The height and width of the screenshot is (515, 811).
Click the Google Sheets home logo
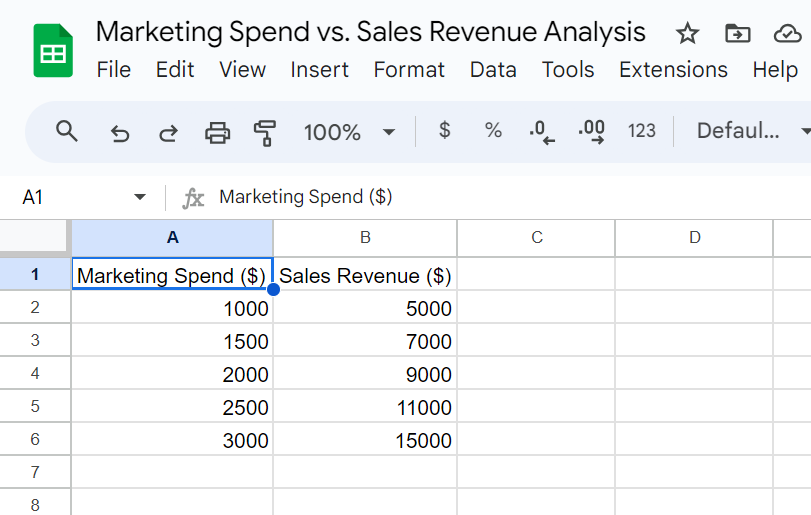[53, 51]
